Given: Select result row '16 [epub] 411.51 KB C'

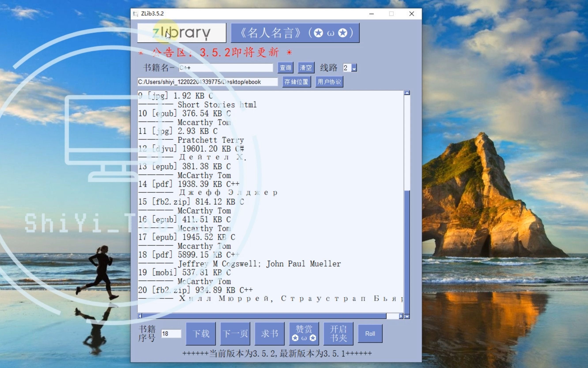Looking at the screenshot, I should tap(184, 220).
